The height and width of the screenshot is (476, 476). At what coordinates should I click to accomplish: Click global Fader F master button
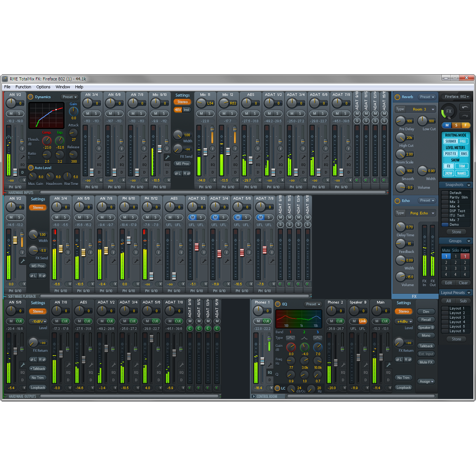465,125
